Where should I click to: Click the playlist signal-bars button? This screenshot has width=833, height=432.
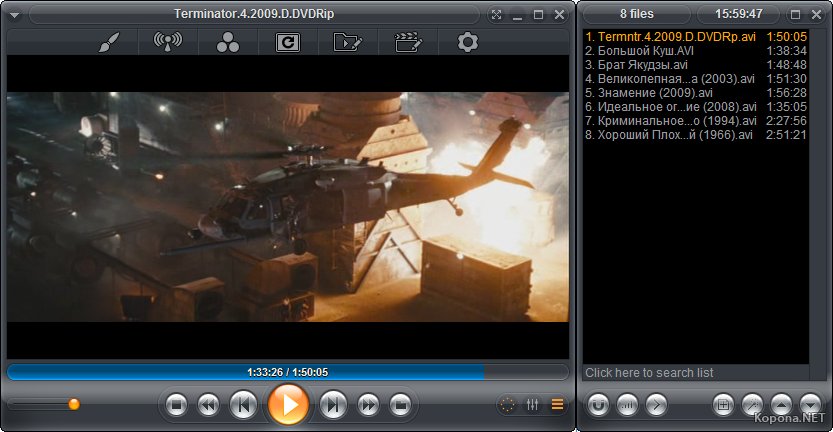(627, 405)
